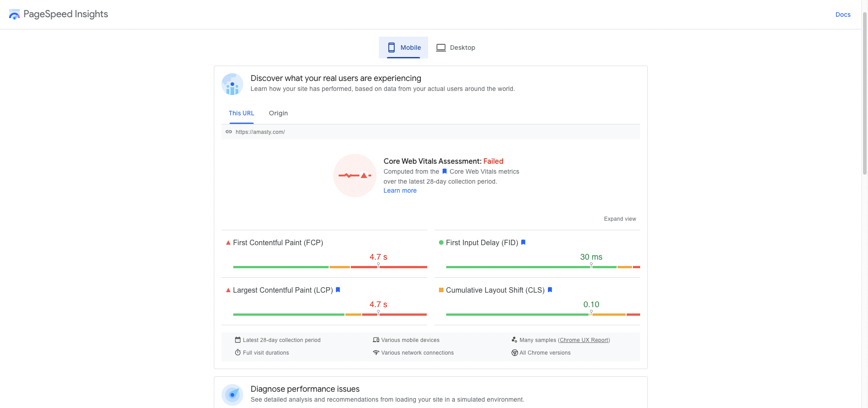Click the samples icon beside Many samples
868x408 pixels.
(x=514, y=340)
